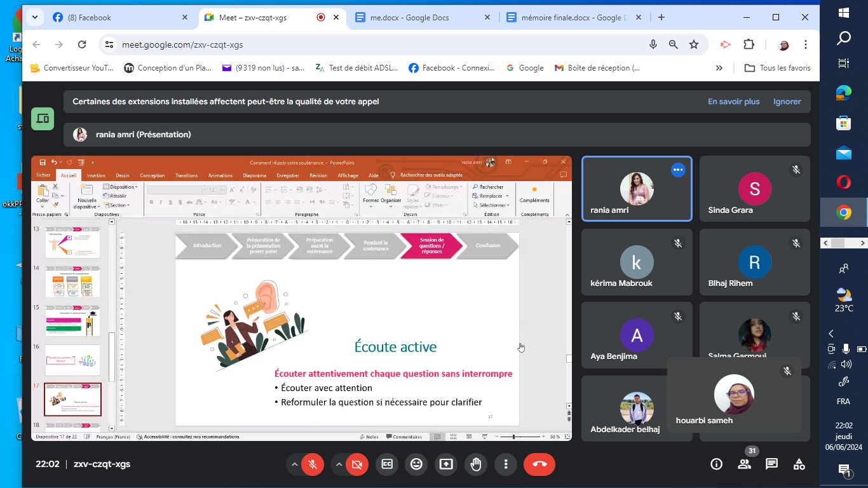The image size is (868, 488).
Task: Click the address bar URL field
Action: click(375, 44)
